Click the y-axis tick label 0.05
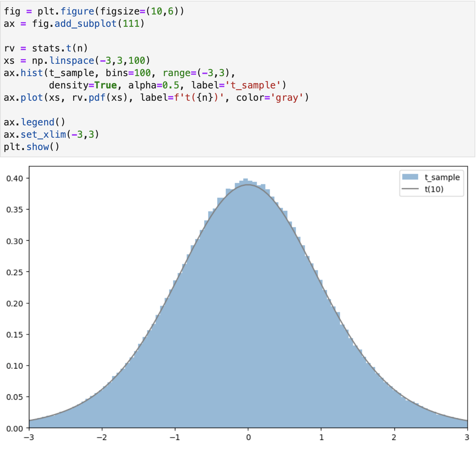476x453 pixels. [x=15, y=397]
